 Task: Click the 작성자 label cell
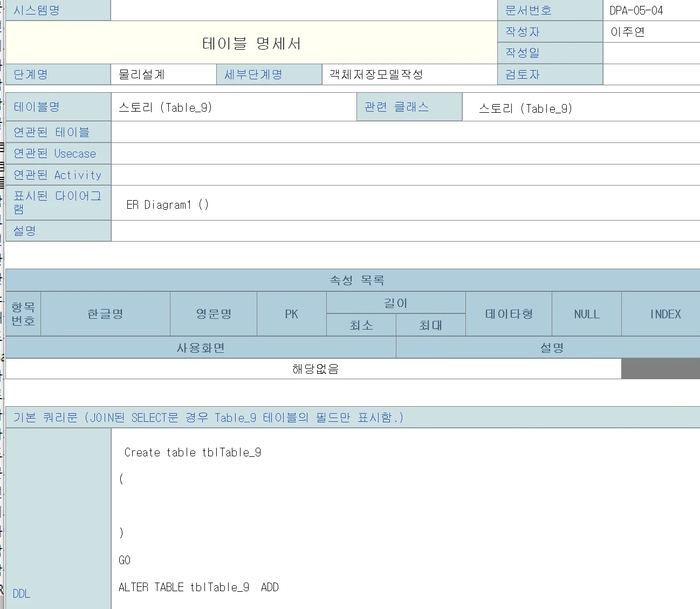(550, 32)
